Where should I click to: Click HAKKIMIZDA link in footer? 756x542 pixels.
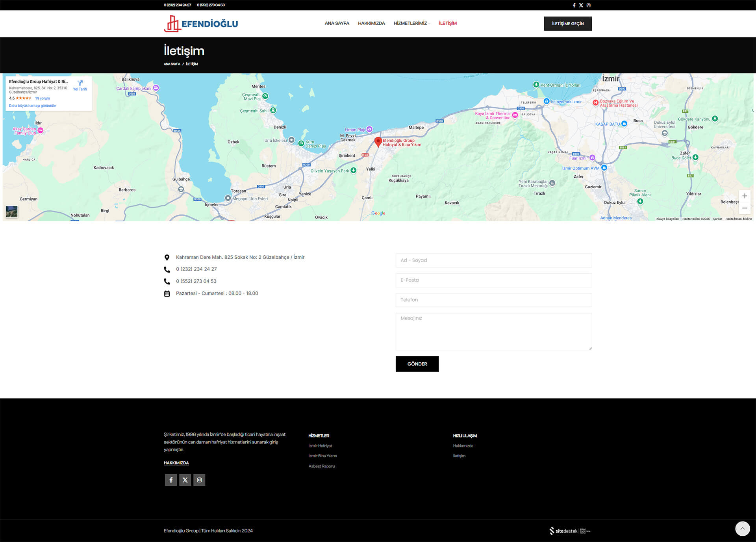pyautogui.click(x=176, y=463)
